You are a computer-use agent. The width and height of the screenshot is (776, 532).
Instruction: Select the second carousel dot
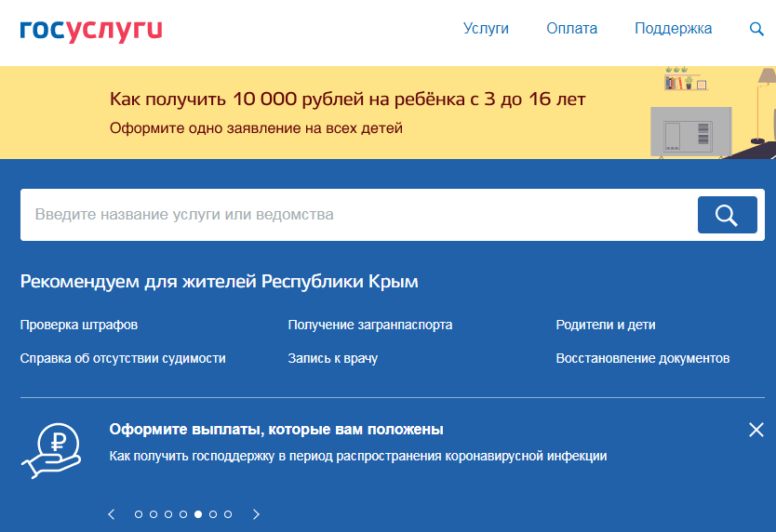[154, 514]
